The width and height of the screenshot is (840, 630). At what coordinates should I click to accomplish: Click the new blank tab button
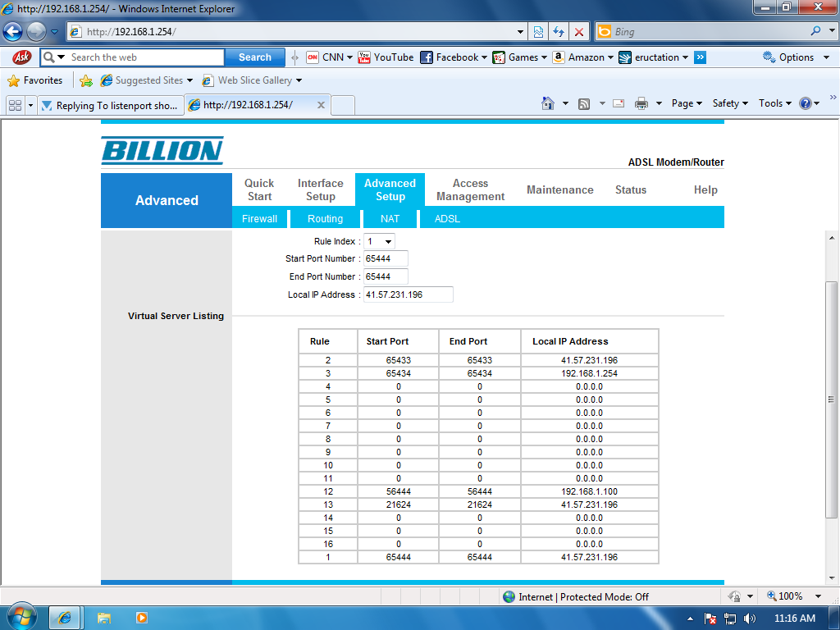343,105
